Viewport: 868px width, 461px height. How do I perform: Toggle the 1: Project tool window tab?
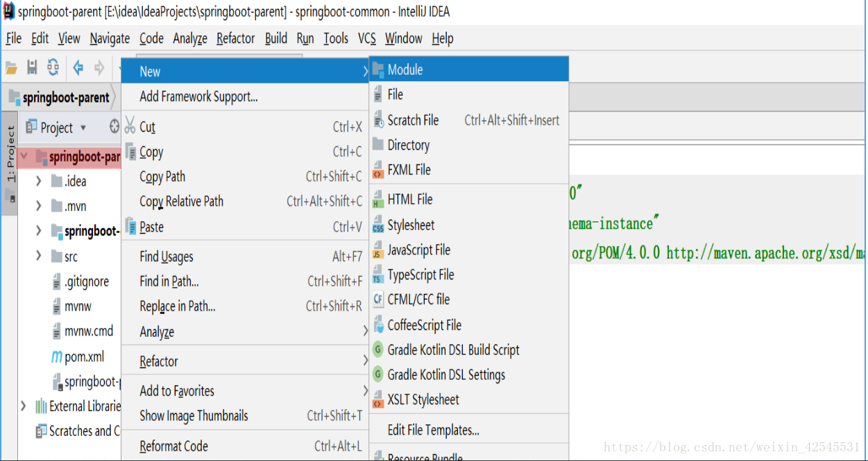click(10, 164)
